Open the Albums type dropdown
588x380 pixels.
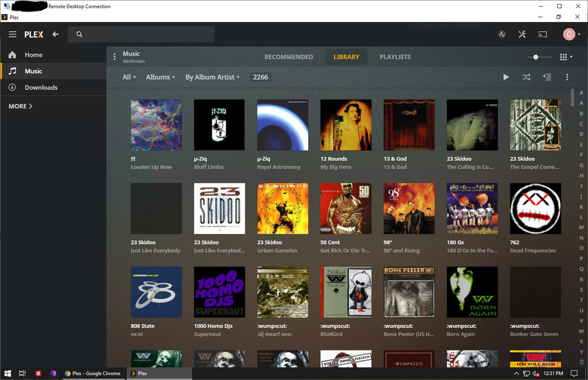point(160,77)
